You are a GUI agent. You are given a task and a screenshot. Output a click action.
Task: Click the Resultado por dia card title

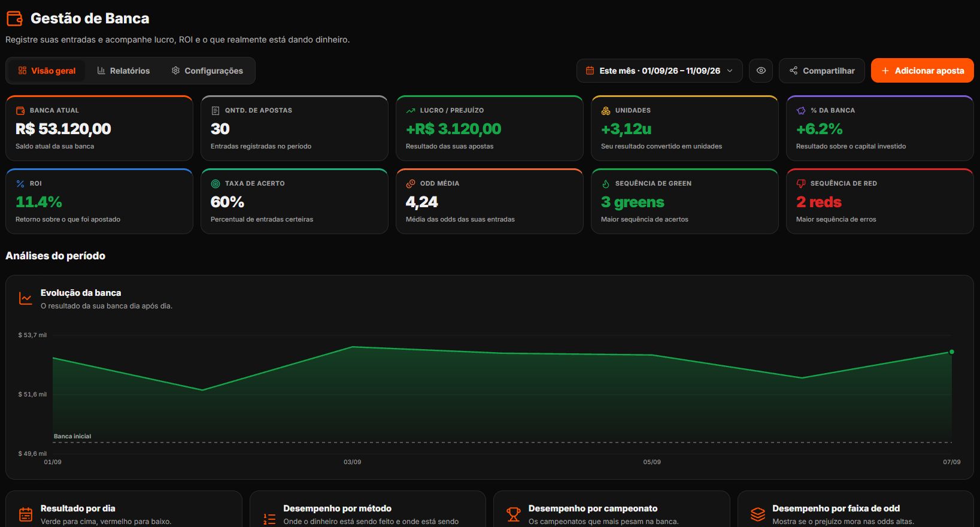coord(78,508)
